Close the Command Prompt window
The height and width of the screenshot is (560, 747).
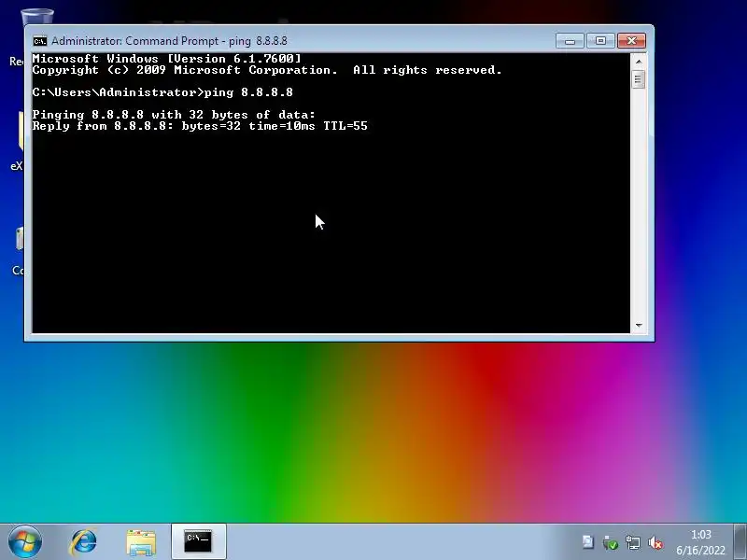(x=632, y=41)
